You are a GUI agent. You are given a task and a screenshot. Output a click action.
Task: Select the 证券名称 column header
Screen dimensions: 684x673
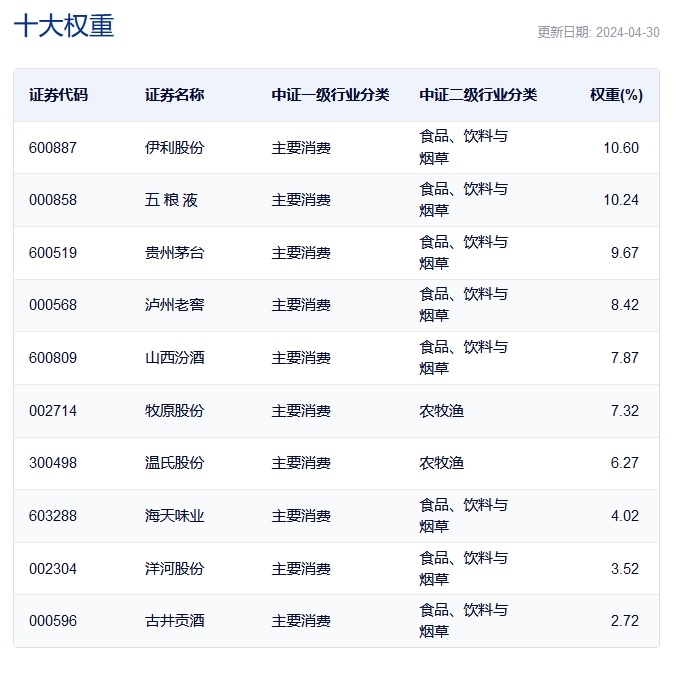pos(174,95)
